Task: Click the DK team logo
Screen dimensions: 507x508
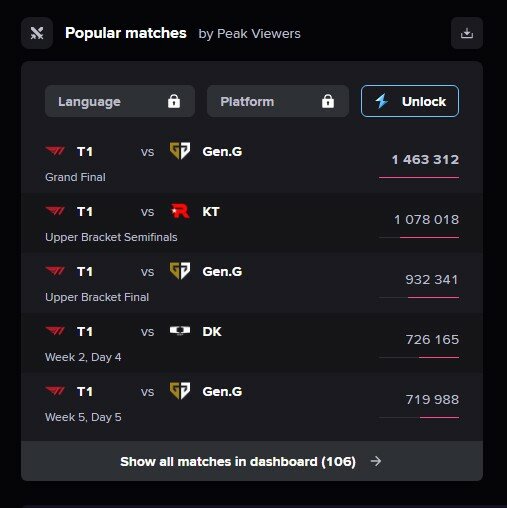Action: (x=180, y=331)
